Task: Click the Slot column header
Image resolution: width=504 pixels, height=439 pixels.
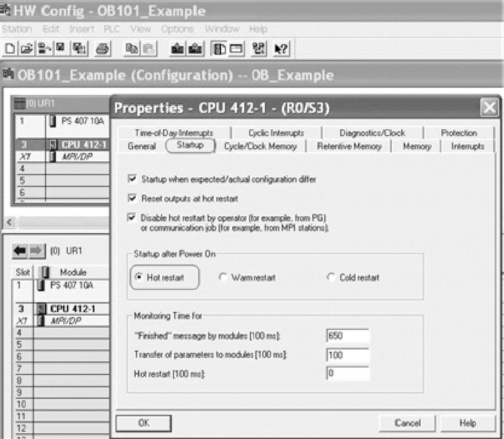Action: [24, 272]
